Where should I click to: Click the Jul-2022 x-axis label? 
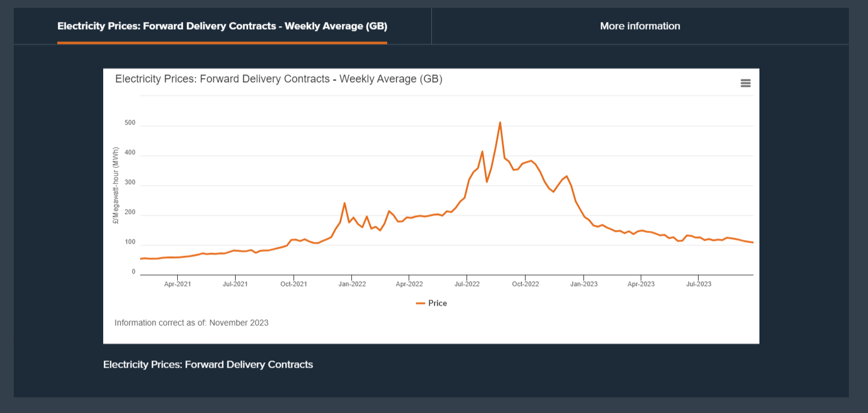[x=467, y=284]
